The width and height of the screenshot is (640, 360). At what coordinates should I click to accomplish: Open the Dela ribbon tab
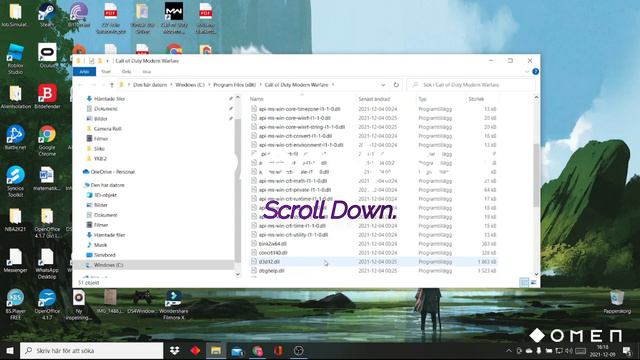click(127, 71)
